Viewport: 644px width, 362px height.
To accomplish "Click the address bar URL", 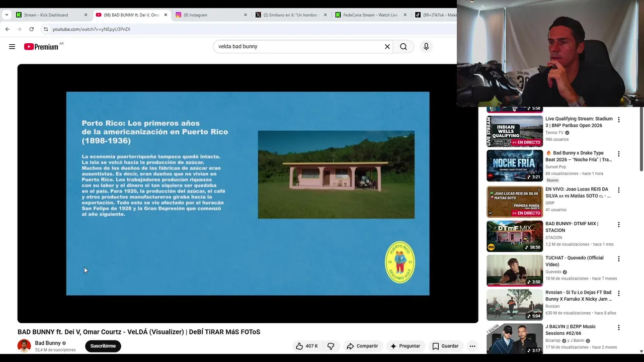I will pos(91,29).
